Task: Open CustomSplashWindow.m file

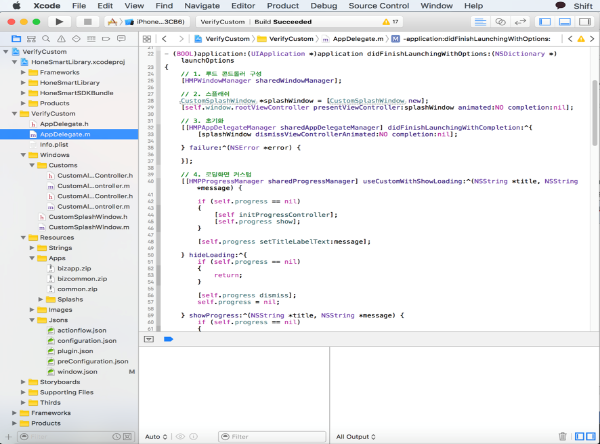Action: point(89,227)
